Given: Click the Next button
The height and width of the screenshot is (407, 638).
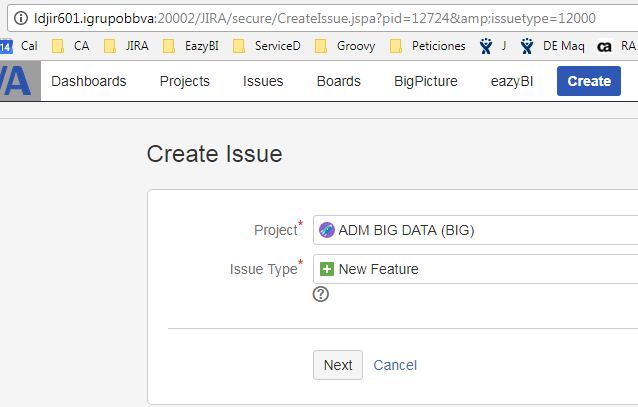Looking at the screenshot, I should [x=338, y=365].
